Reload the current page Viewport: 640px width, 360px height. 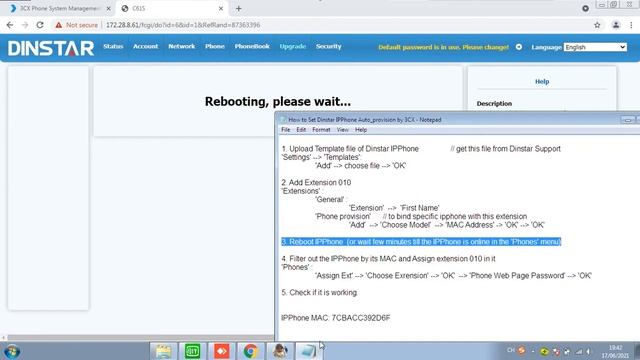pos(40,25)
